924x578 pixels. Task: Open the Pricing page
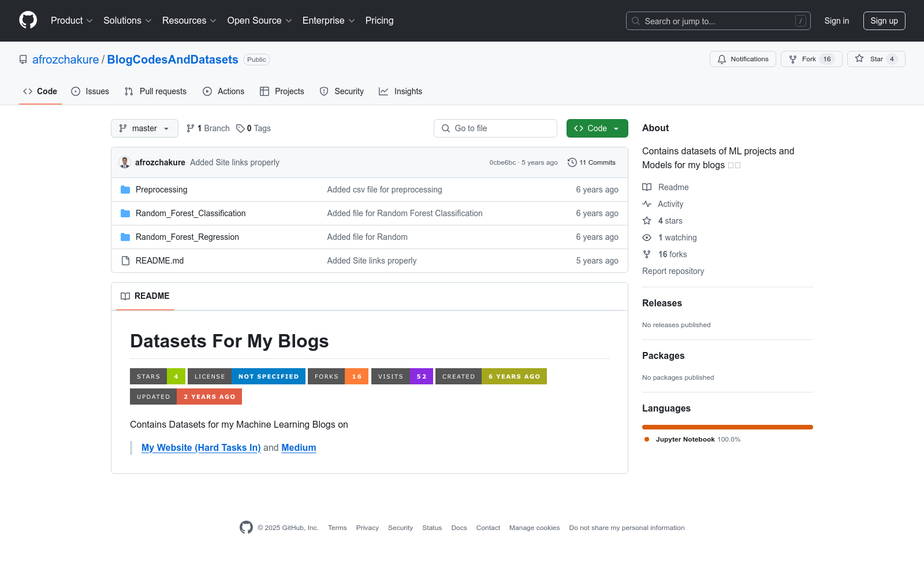tap(379, 20)
